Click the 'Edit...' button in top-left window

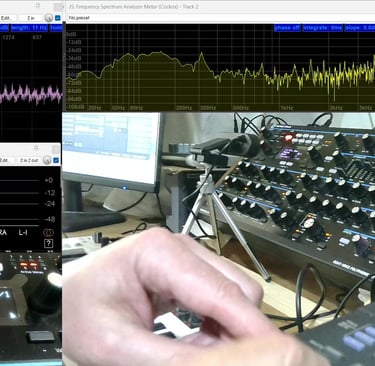pos(7,18)
